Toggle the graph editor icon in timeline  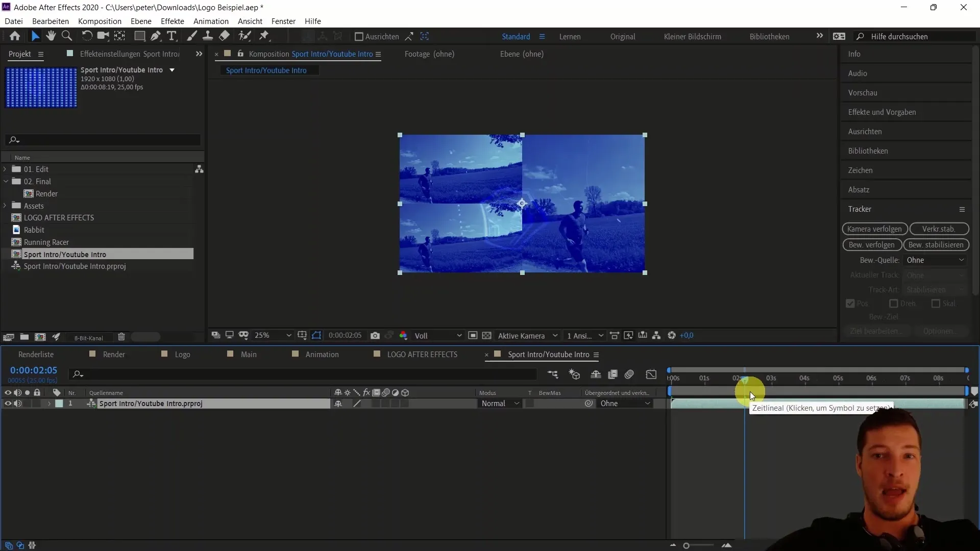(x=651, y=374)
